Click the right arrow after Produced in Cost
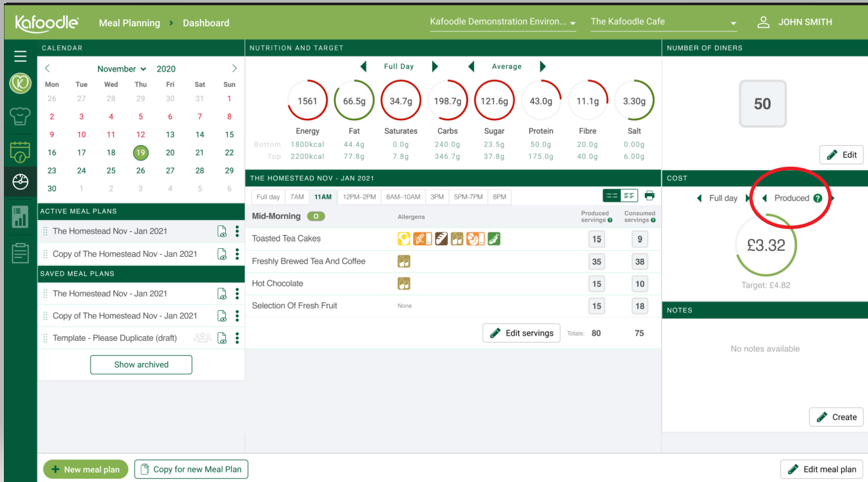The height and width of the screenshot is (482, 868). click(x=833, y=198)
